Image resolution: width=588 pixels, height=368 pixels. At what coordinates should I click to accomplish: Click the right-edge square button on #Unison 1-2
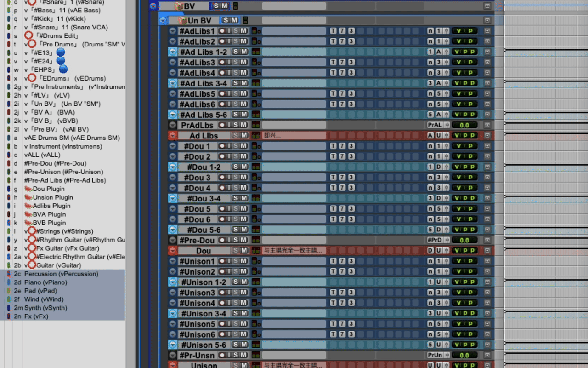point(487,282)
